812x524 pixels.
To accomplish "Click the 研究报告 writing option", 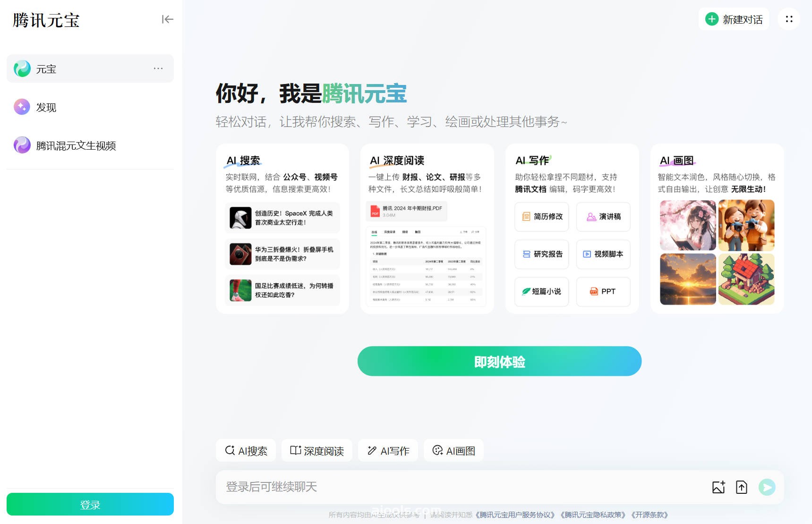I will point(542,254).
